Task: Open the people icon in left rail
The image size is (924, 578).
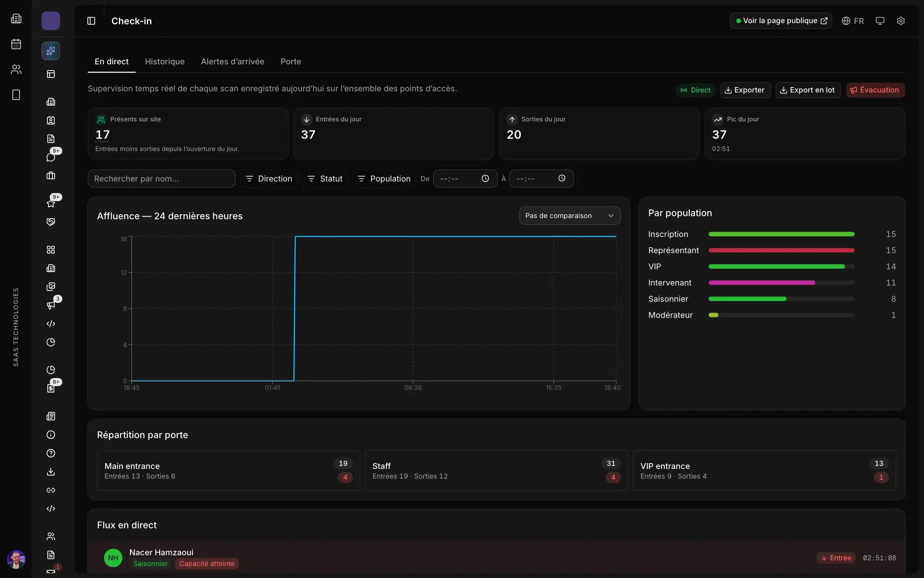Action: pos(16,69)
